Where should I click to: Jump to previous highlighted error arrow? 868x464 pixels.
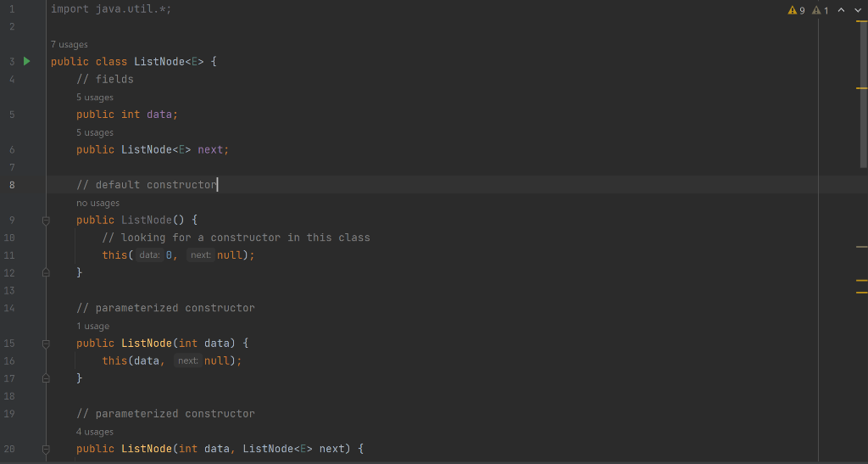[x=842, y=10]
